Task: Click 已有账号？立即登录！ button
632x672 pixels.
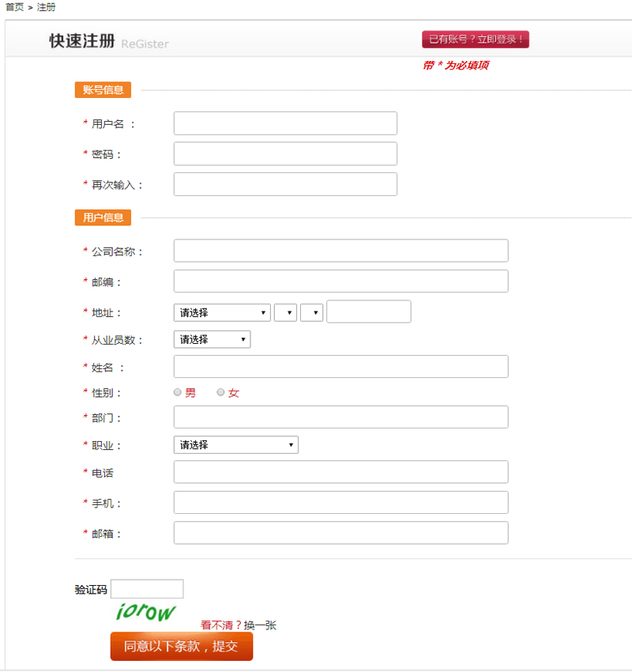Action: pos(476,40)
